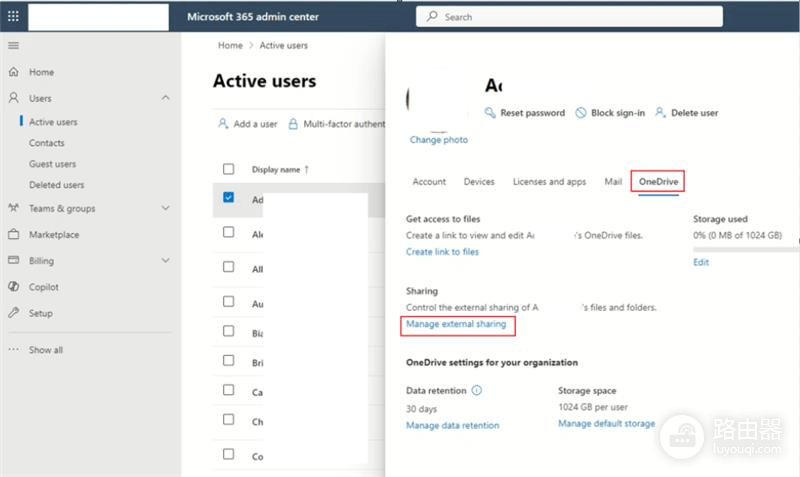
Task: Select the OneDrive tab
Action: coord(658,182)
